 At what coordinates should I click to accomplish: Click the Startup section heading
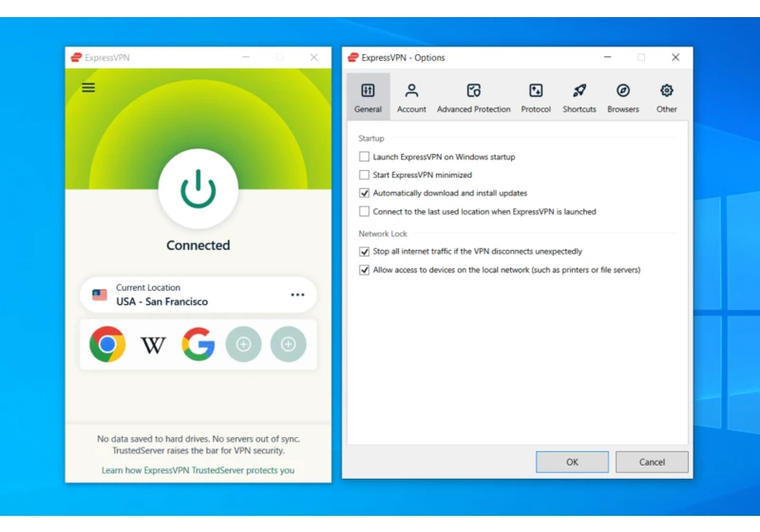click(x=371, y=138)
